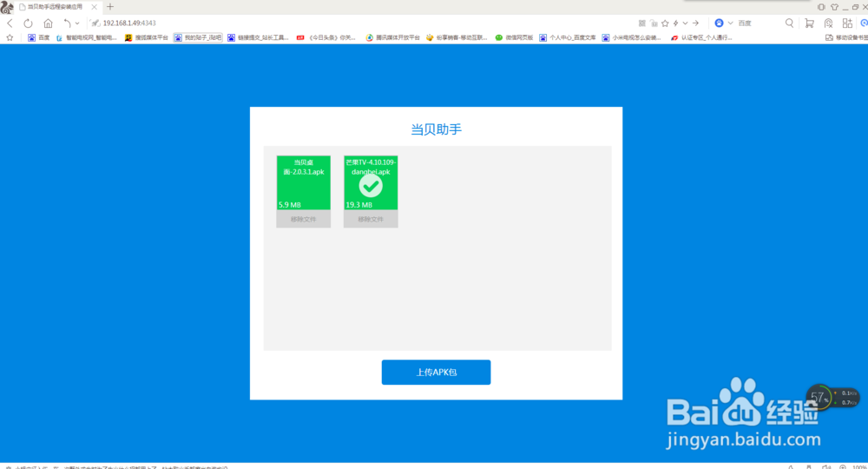868x469 pixels.
Task: Click the phone sync icon in title bar
Action: [x=821, y=7]
